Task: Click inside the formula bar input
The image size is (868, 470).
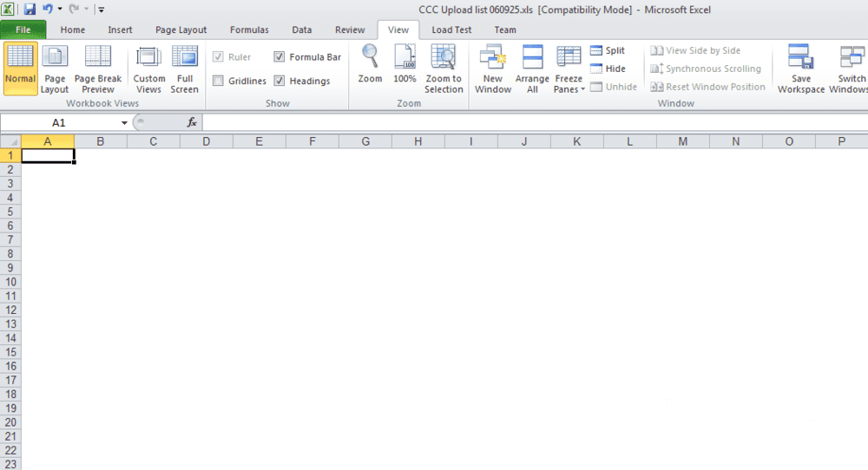Action: tap(535, 123)
